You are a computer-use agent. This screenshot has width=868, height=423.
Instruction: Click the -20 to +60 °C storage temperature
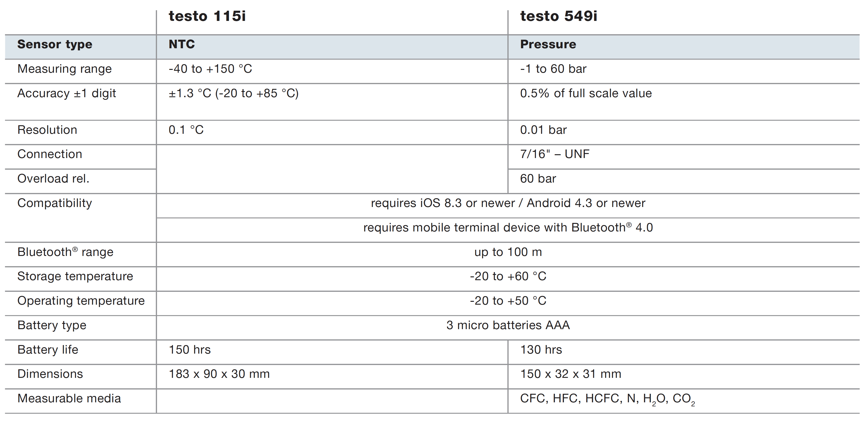508,276
